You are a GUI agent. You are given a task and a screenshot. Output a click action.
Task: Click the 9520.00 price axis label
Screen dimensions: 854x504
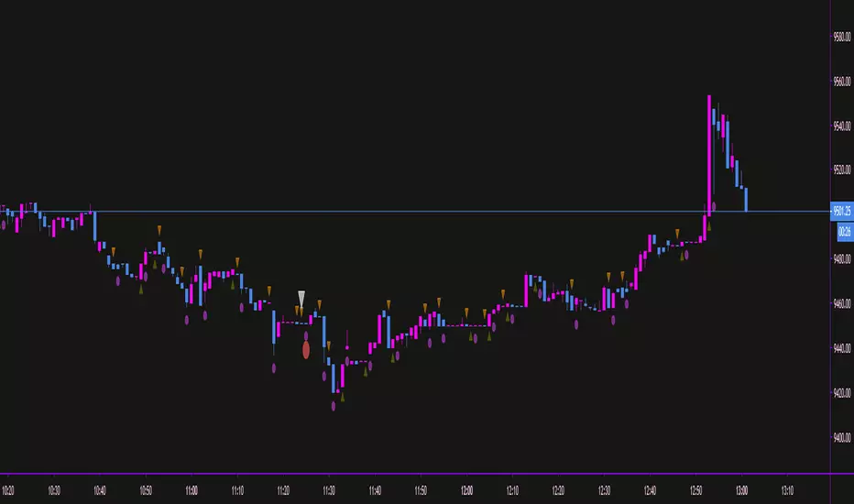pos(841,170)
